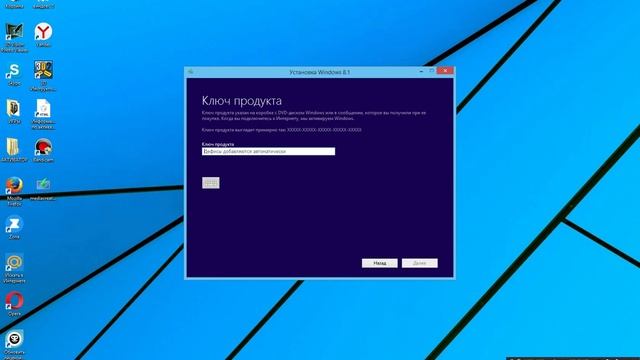Minimize the Установка Windows 8.1 window

(421, 71)
